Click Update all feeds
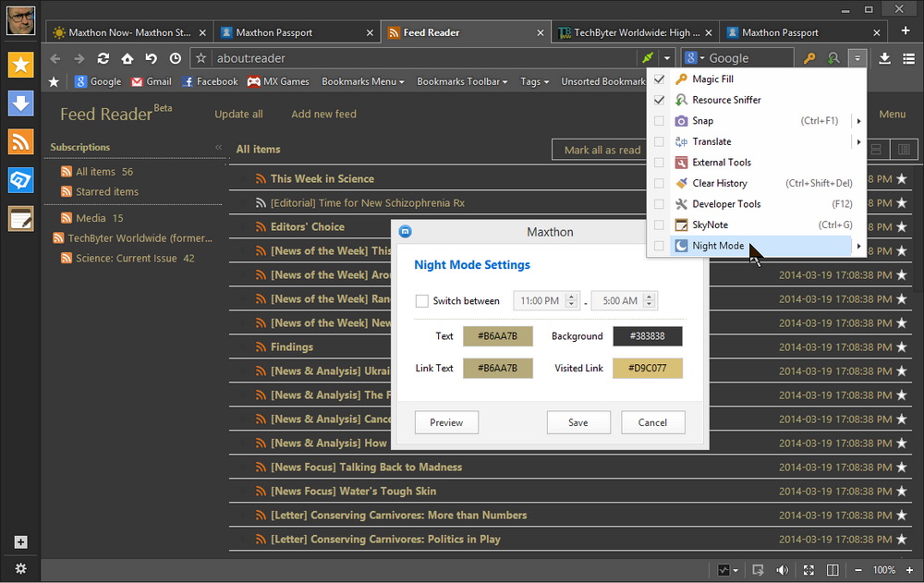Image resolution: width=924 pixels, height=583 pixels. coord(238,115)
